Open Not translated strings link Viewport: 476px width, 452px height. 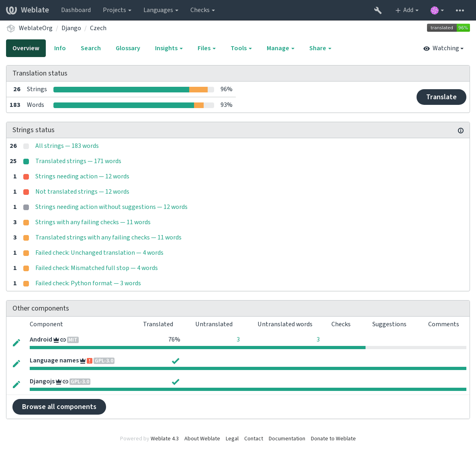82,192
